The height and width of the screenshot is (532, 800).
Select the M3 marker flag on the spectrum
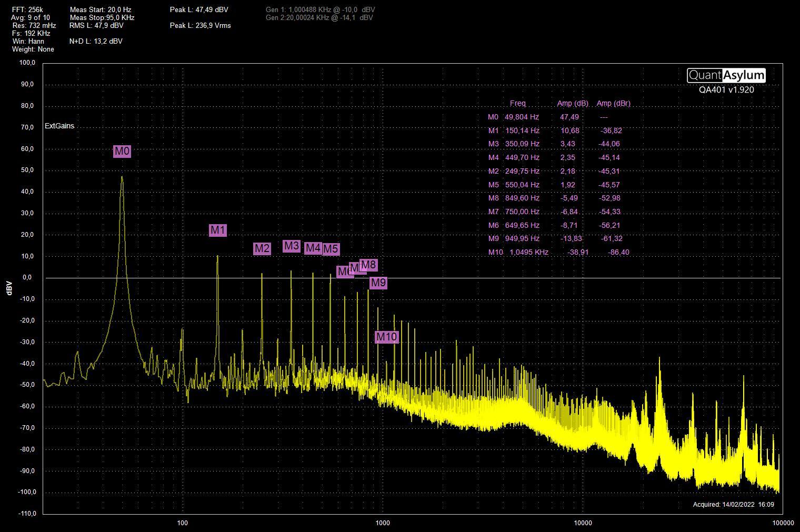tap(291, 246)
